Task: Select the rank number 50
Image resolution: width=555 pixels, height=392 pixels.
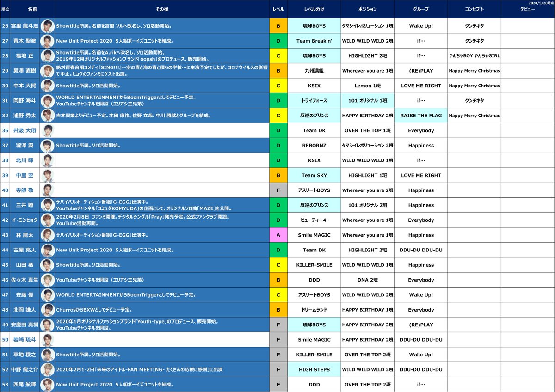Action: pos(5,340)
